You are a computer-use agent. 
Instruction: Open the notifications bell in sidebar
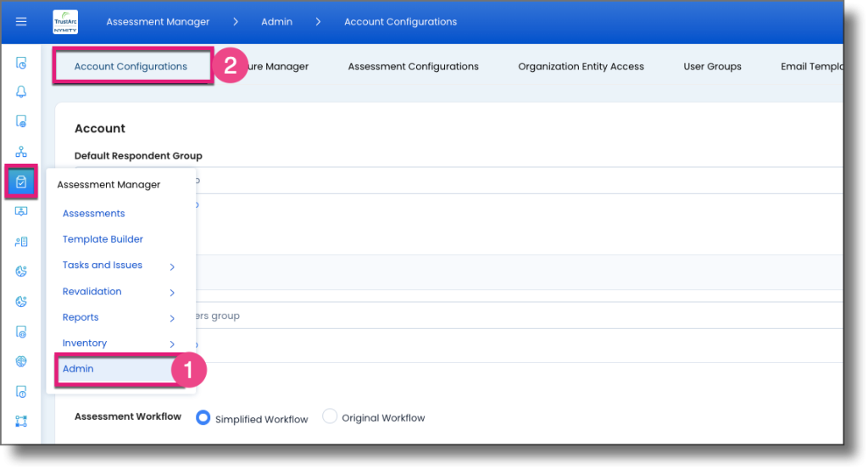click(x=21, y=92)
